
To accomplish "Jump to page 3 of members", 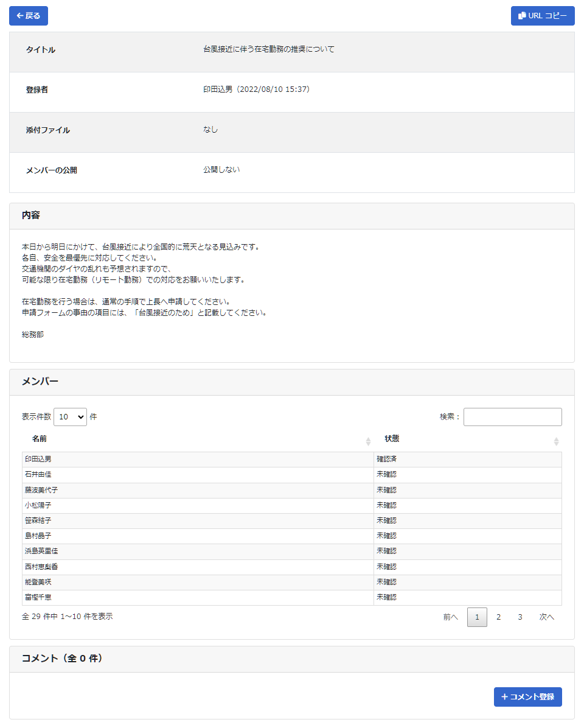I will tap(520, 617).
